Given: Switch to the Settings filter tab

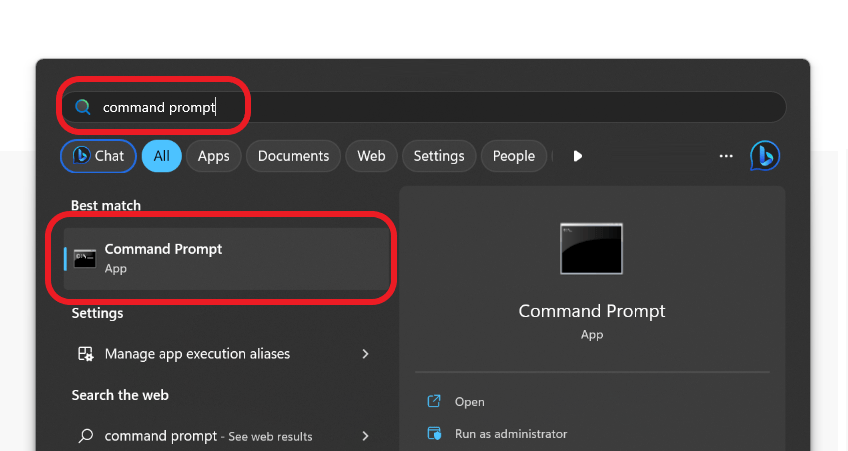Looking at the screenshot, I should [x=439, y=156].
